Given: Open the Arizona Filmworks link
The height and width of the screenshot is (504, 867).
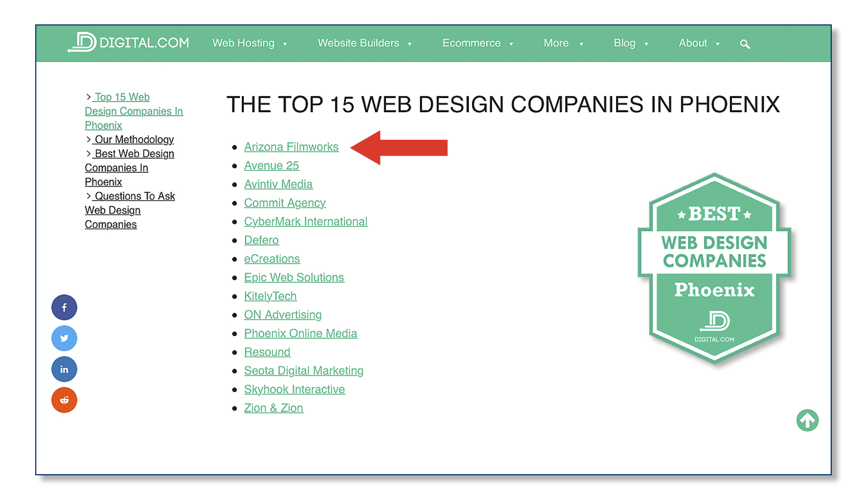Looking at the screenshot, I should 291,147.
